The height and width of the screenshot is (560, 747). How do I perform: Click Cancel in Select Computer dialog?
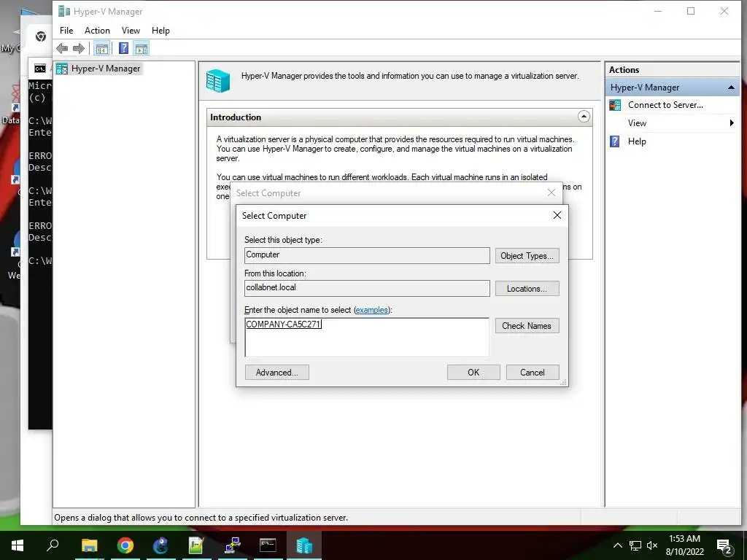pyautogui.click(x=532, y=373)
